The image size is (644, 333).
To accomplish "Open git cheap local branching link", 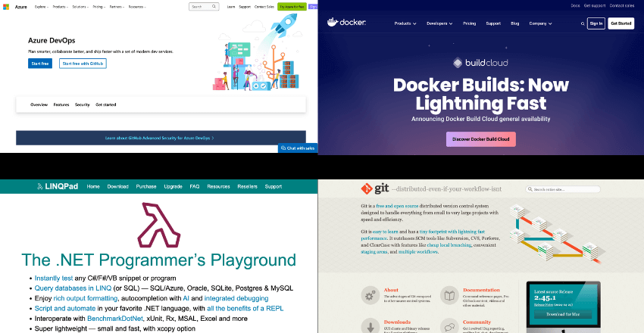I will [449, 245].
